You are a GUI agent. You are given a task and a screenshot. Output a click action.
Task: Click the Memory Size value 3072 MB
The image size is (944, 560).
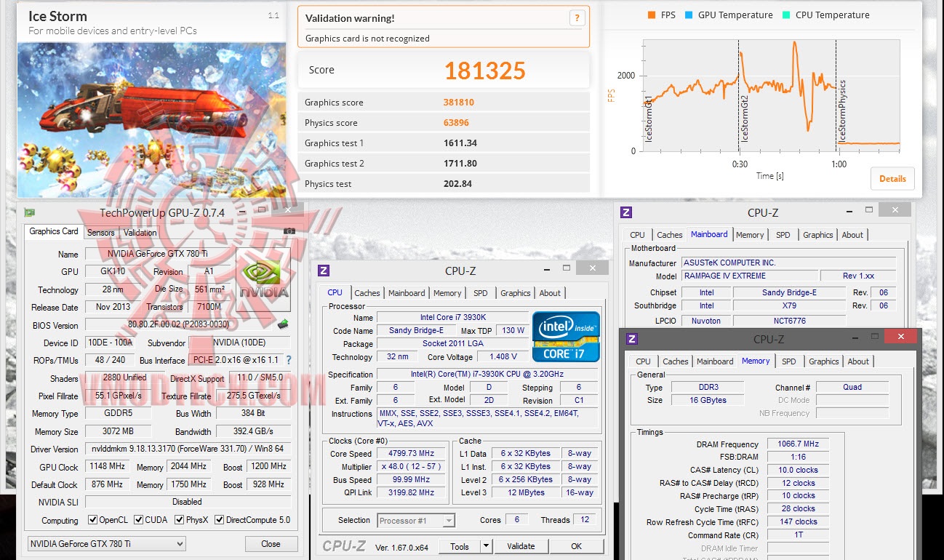[118, 431]
